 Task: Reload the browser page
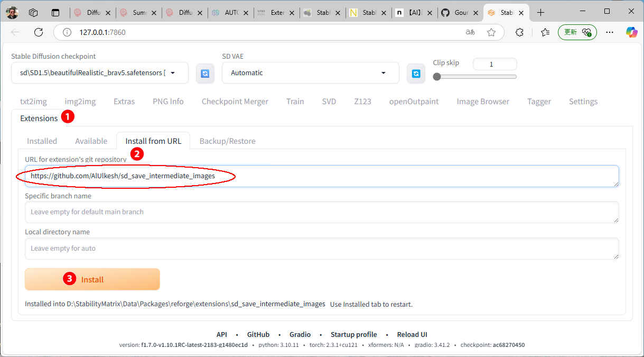point(39,32)
